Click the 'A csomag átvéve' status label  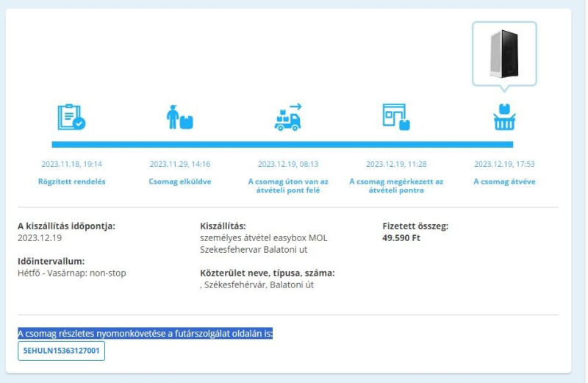click(504, 182)
